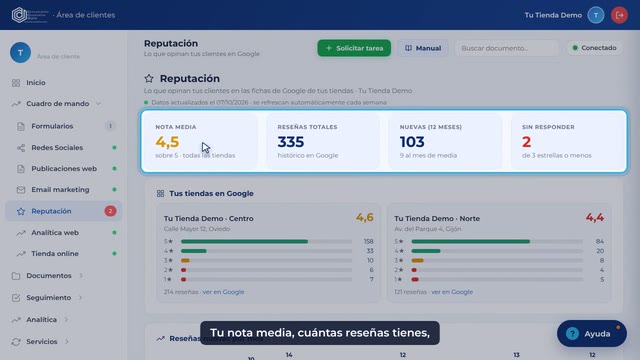Click the Nota media 4,5 card
Image resolution: width=640 pixels, height=360 pixels.
click(200, 141)
